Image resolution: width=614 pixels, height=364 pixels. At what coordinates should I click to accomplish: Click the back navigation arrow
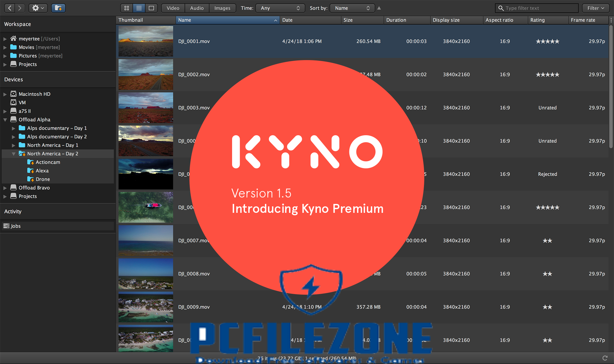click(10, 8)
